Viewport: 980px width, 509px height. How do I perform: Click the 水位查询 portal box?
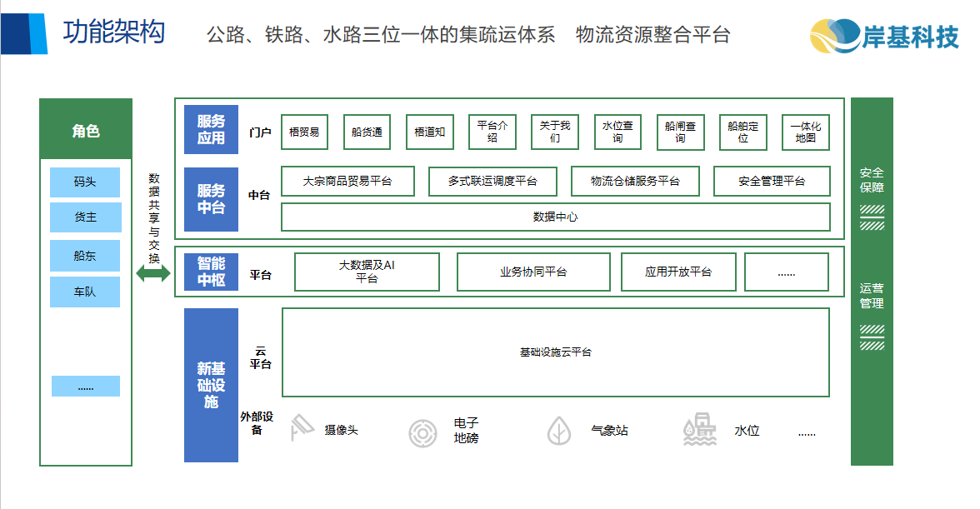[x=617, y=132]
